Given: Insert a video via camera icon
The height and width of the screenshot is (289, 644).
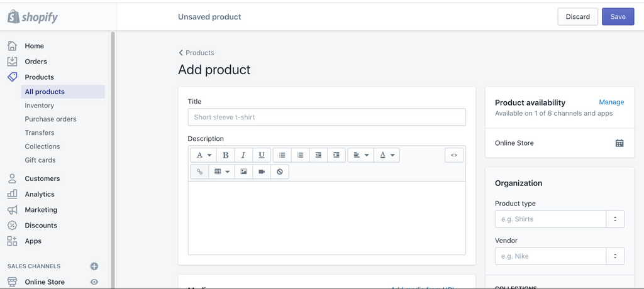Looking at the screenshot, I should click(x=262, y=172).
